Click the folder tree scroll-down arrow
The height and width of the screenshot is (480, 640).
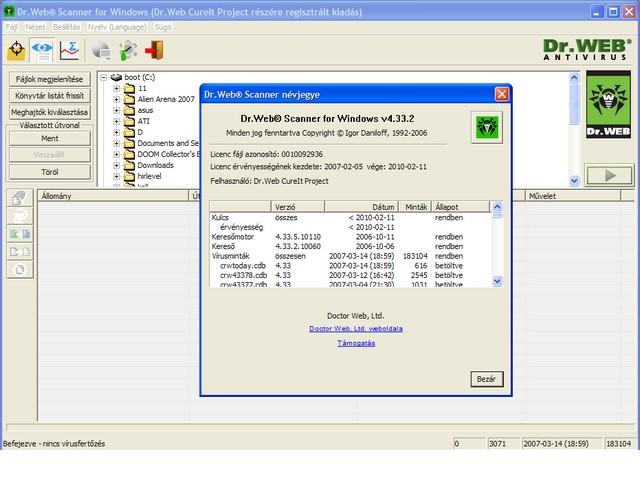coord(574,180)
